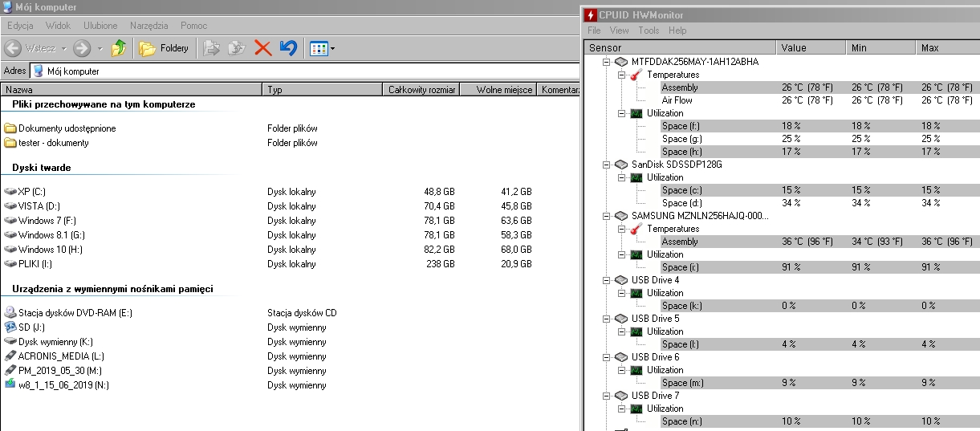Open HWMonitor File menu

pyautogui.click(x=594, y=30)
